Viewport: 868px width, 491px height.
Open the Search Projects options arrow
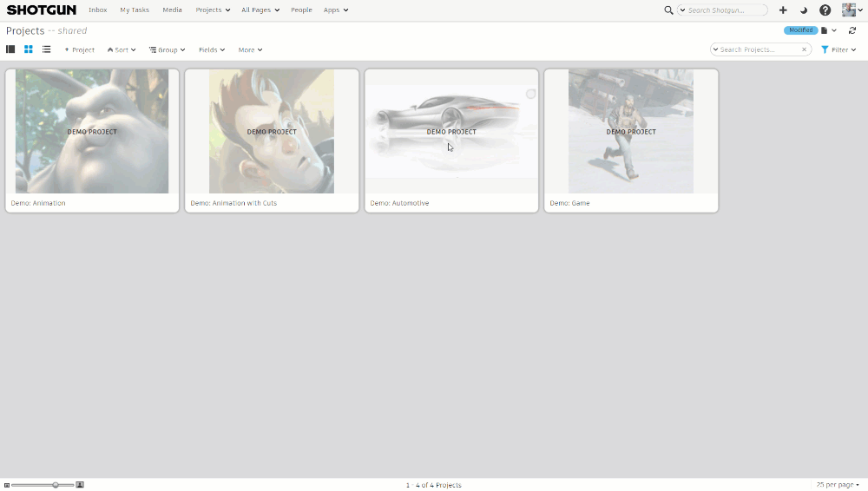[x=715, y=49]
